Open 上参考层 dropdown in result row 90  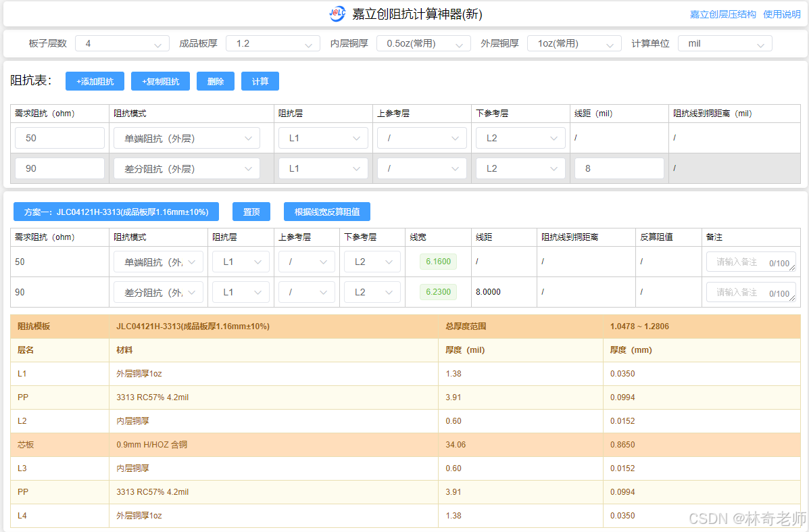[307, 292]
